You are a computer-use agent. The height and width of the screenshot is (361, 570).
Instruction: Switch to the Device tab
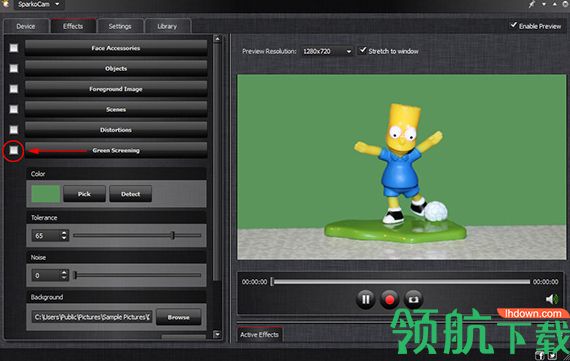tap(26, 26)
